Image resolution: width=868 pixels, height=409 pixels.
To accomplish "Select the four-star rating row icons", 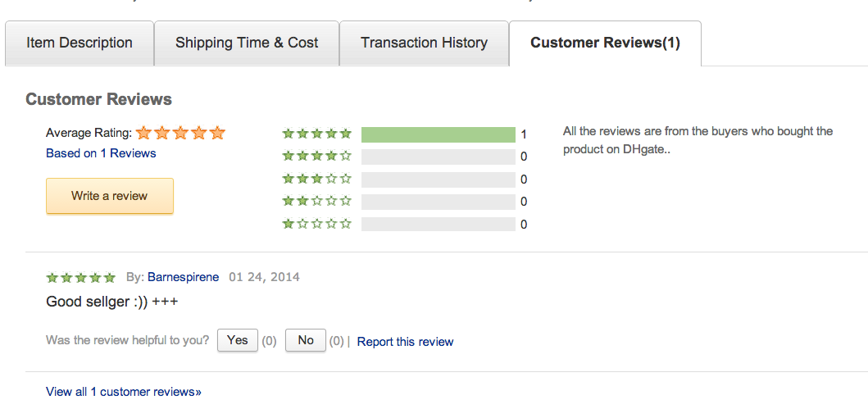I will pos(316,156).
